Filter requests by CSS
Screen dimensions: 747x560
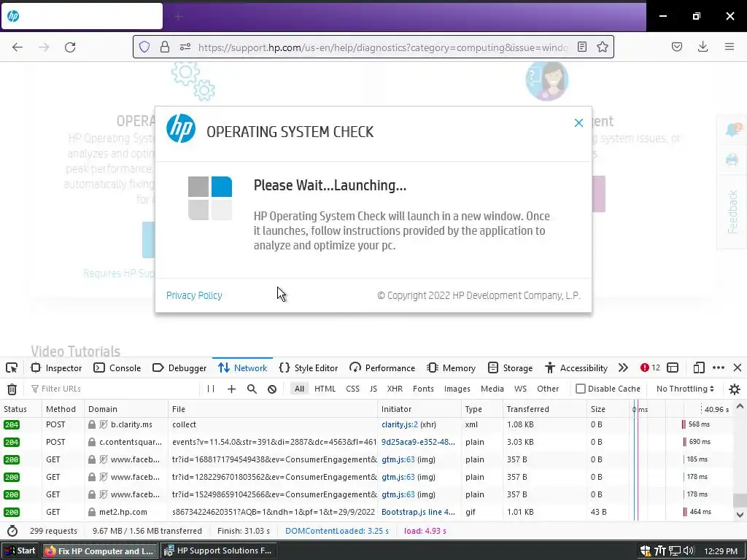[352, 389]
